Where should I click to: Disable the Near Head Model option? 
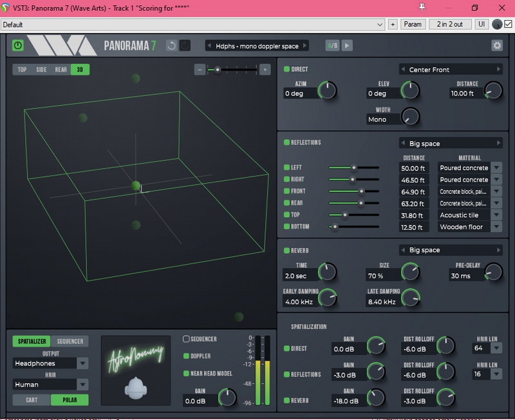click(x=187, y=373)
